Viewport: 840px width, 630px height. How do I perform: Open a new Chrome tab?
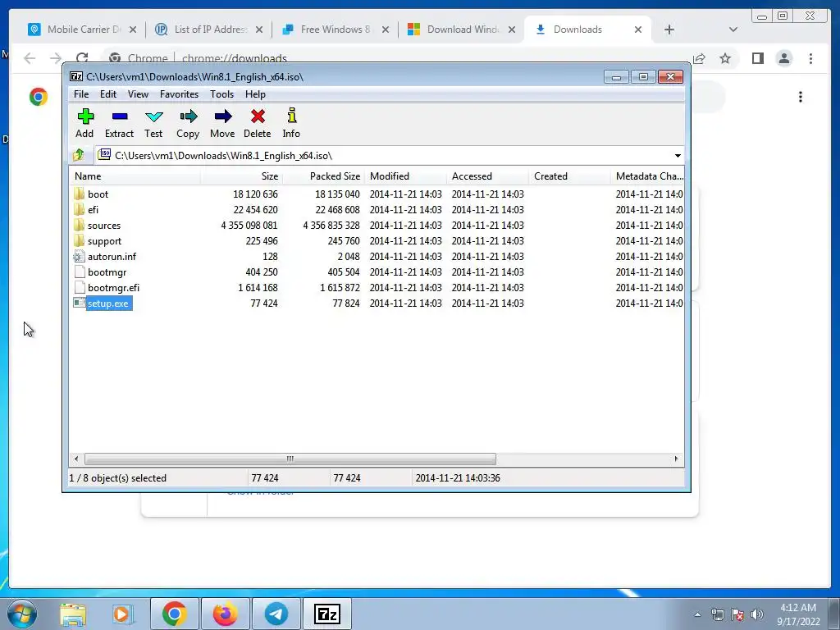tap(669, 30)
